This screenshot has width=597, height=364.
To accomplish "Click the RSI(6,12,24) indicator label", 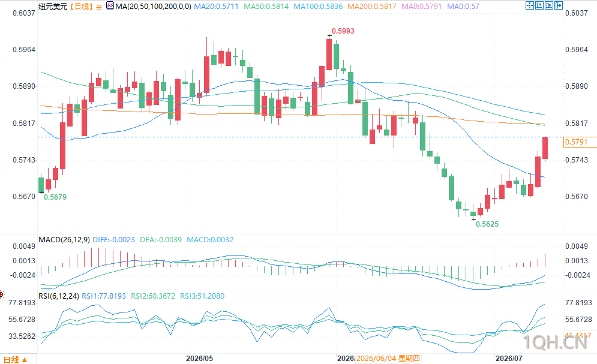I will [x=59, y=296].
